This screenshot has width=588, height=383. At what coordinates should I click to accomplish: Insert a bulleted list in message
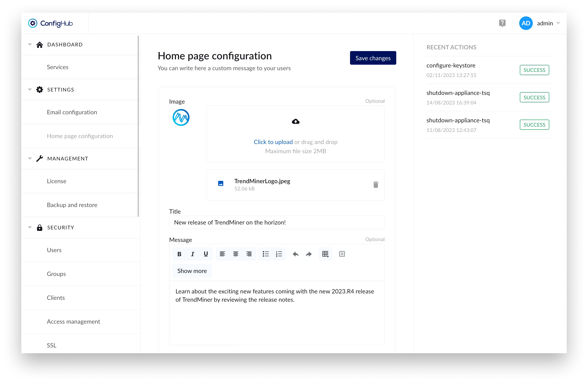266,254
